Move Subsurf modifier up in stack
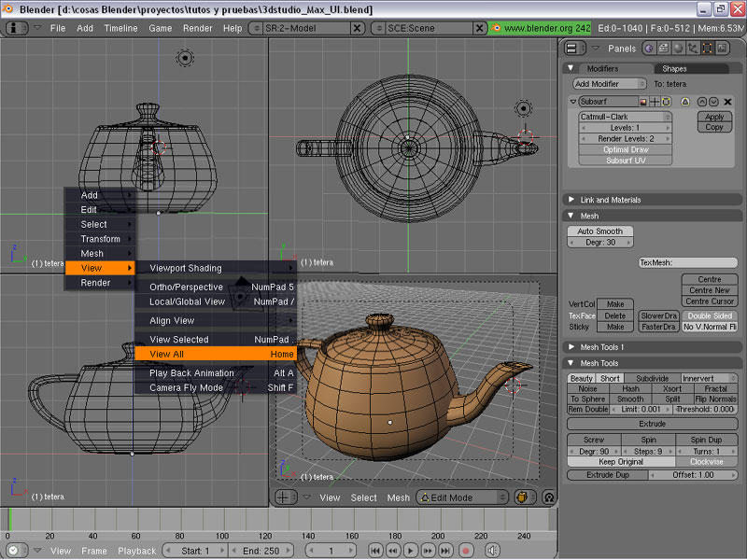The image size is (747, 560). pyautogui.click(x=701, y=101)
